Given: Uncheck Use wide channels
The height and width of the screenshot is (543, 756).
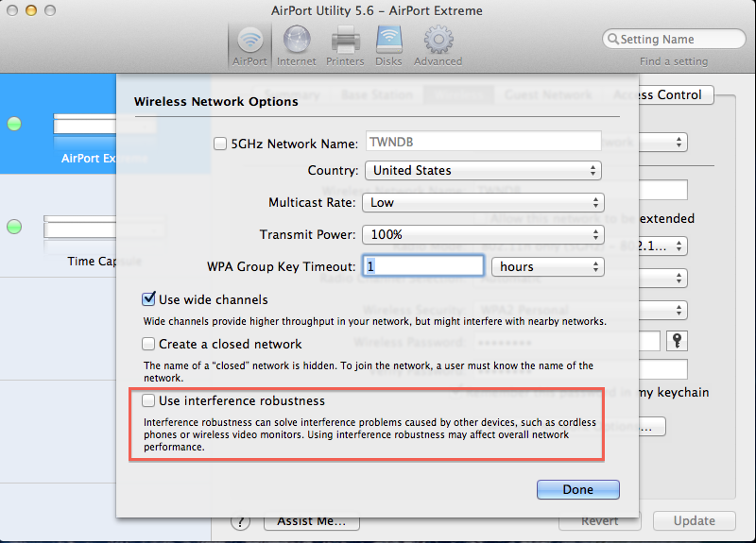Looking at the screenshot, I should click(148, 299).
